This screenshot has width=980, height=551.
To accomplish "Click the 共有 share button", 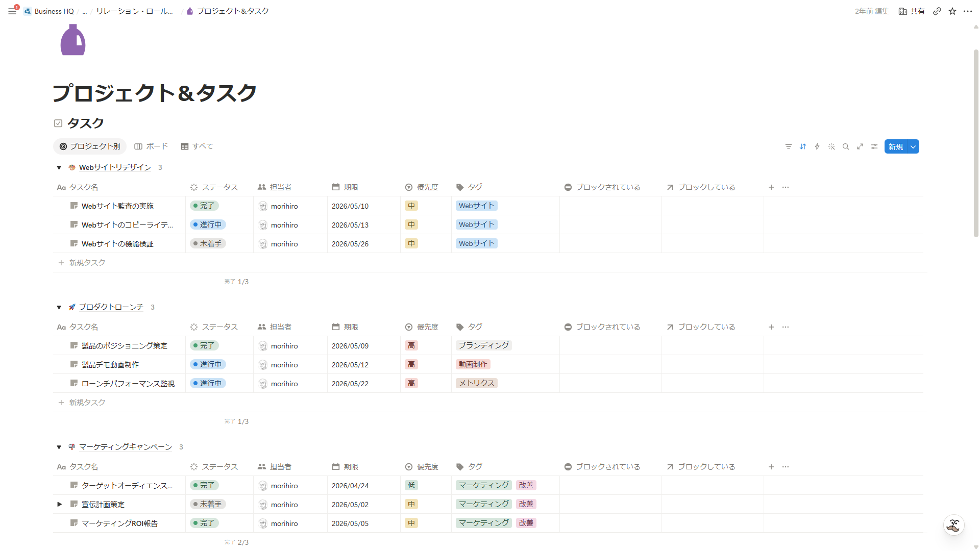I will (x=912, y=11).
